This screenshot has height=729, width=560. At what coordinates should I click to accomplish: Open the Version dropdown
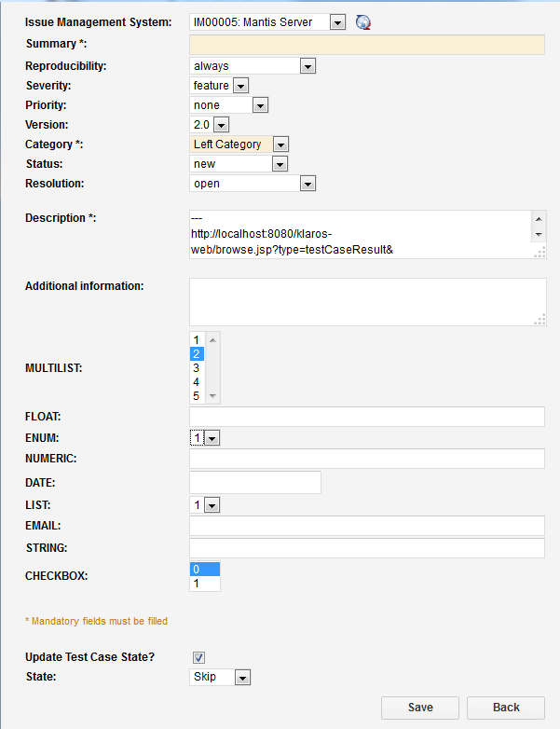(x=221, y=125)
